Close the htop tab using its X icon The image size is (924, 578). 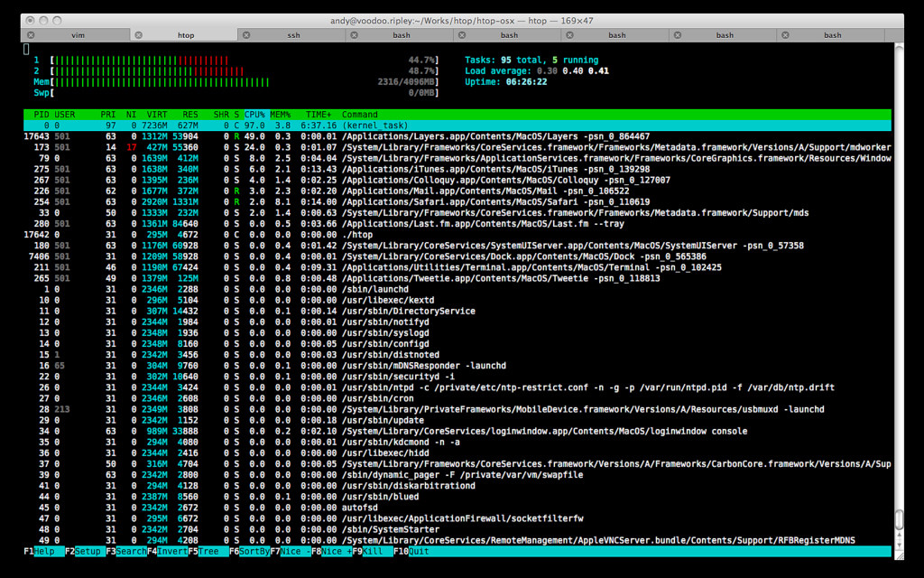point(138,35)
